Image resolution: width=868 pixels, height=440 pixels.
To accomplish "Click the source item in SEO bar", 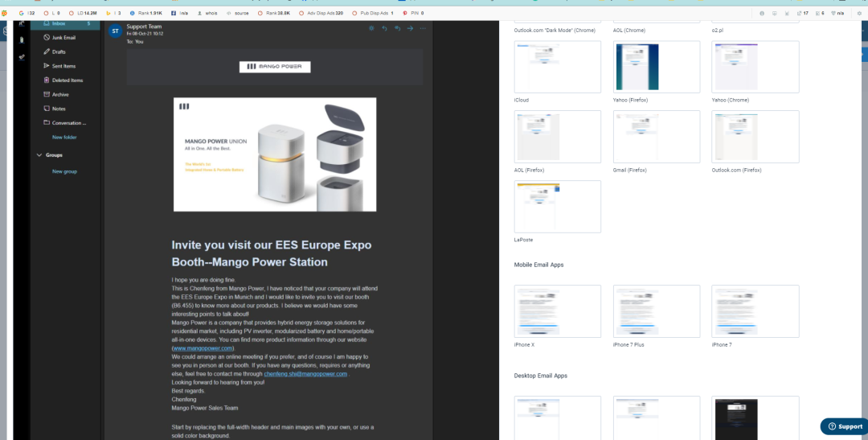I will pyautogui.click(x=237, y=13).
